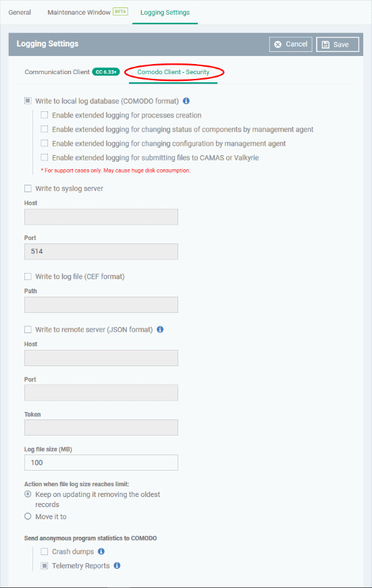The image size is (372, 588).
Task: Enable extended logging for processes creation
Action: coord(45,115)
